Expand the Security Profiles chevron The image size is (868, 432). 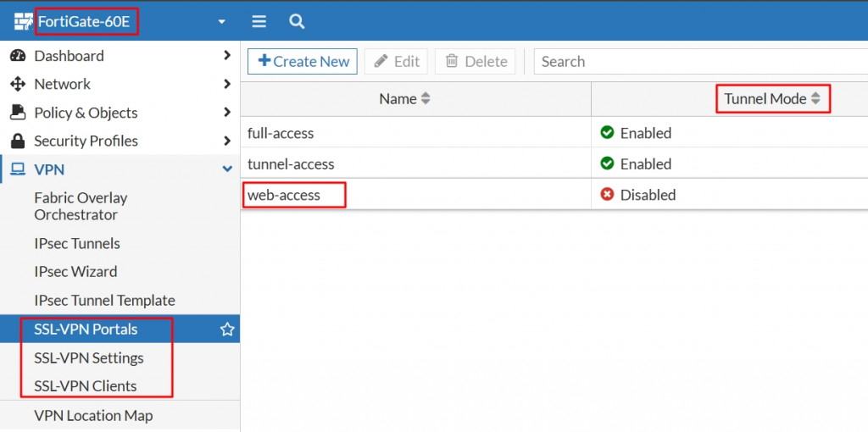tap(227, 141)
